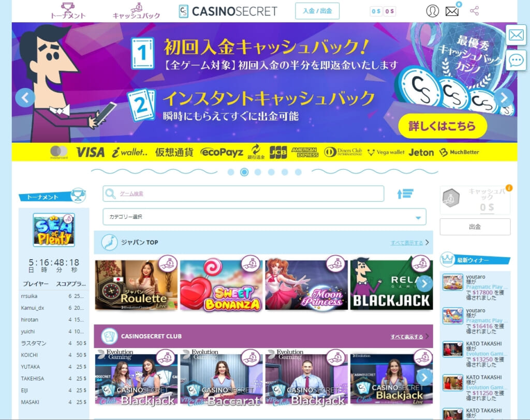Click the second wallet balance 0 $

(390, 11)
